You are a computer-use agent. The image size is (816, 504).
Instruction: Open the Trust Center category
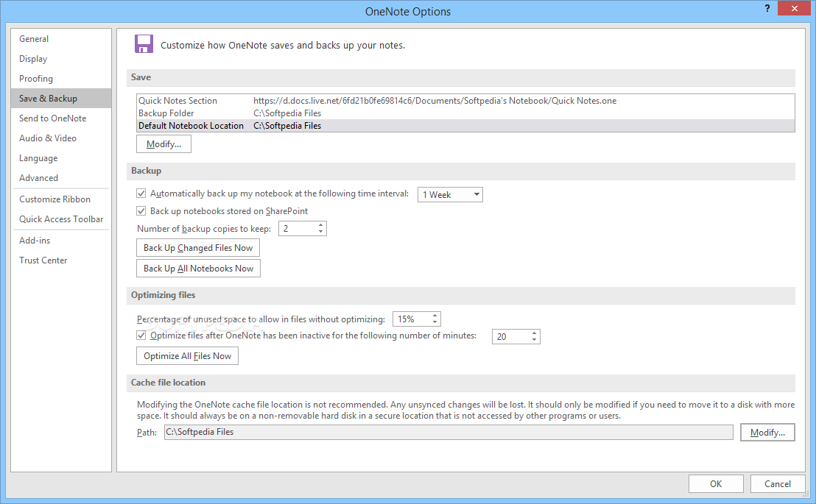coord(61,260)
